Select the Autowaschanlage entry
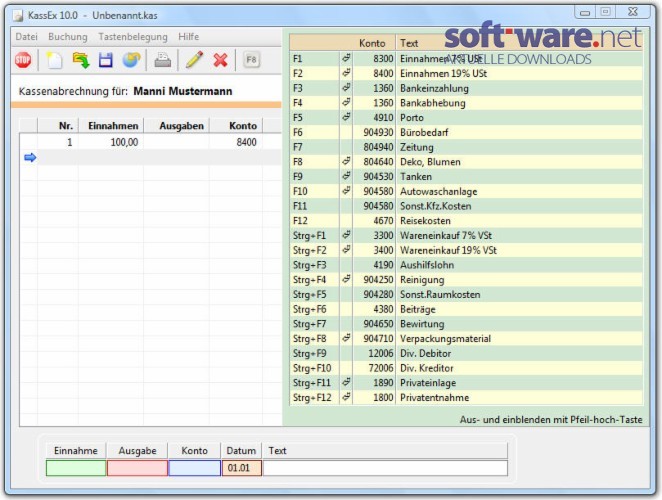Screen dimensions: 662x500 [466, 191]
